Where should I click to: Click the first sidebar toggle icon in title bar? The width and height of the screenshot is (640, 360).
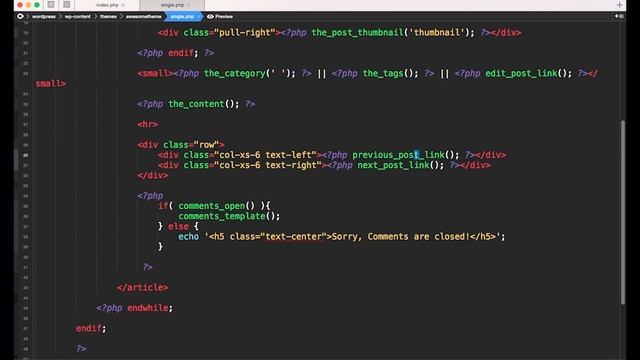[51, 5]
